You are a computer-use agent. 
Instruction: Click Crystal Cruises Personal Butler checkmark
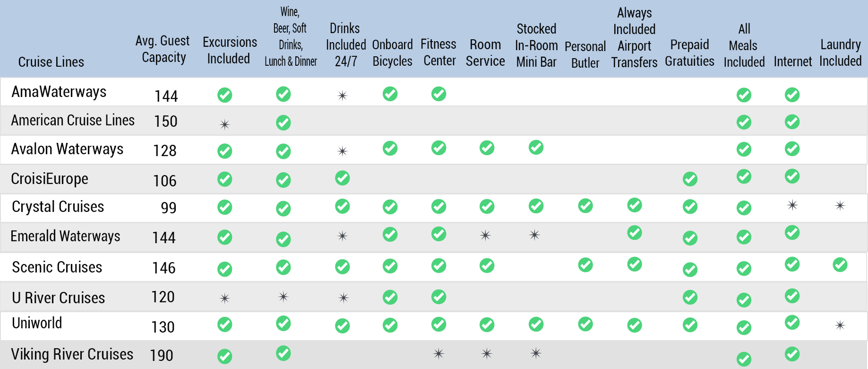585,206
